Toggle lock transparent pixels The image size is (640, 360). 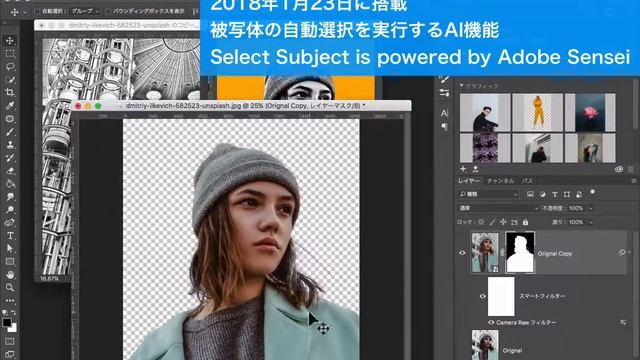pyautogui.click(x=481, y=222)
